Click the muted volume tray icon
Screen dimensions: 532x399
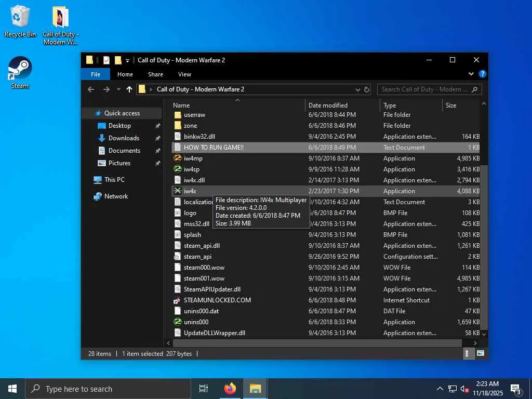coord(465,389)
